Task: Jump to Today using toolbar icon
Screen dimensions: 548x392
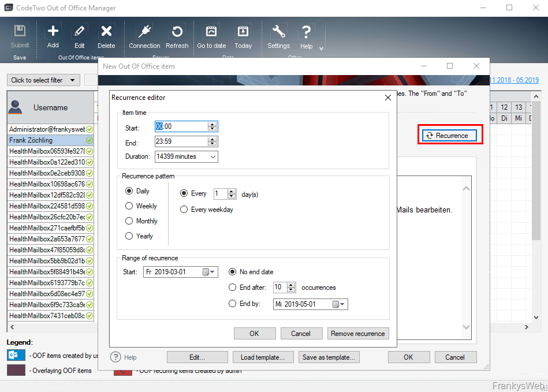Action: click(x=243, y=32)
